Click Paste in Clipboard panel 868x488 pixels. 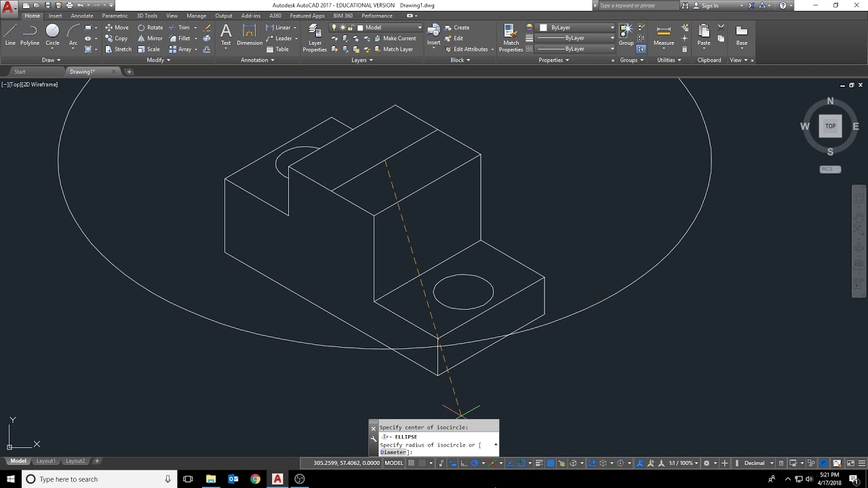tap(704, 35)
